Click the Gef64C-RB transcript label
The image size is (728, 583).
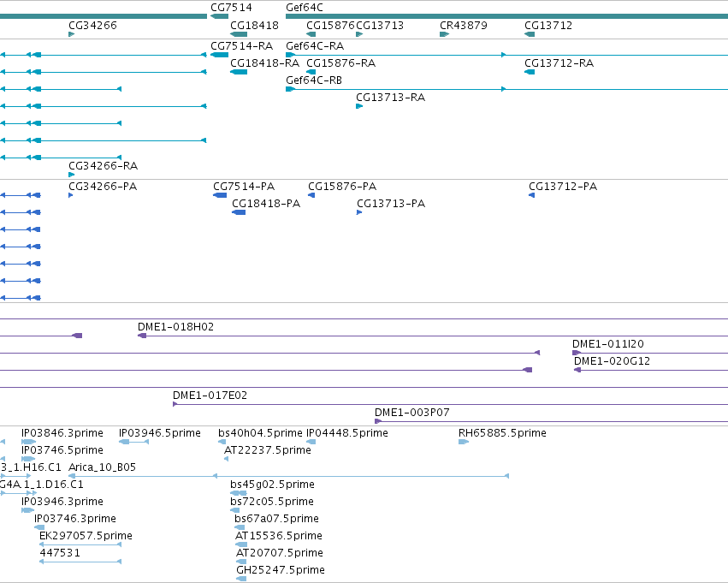click(314, 80)
